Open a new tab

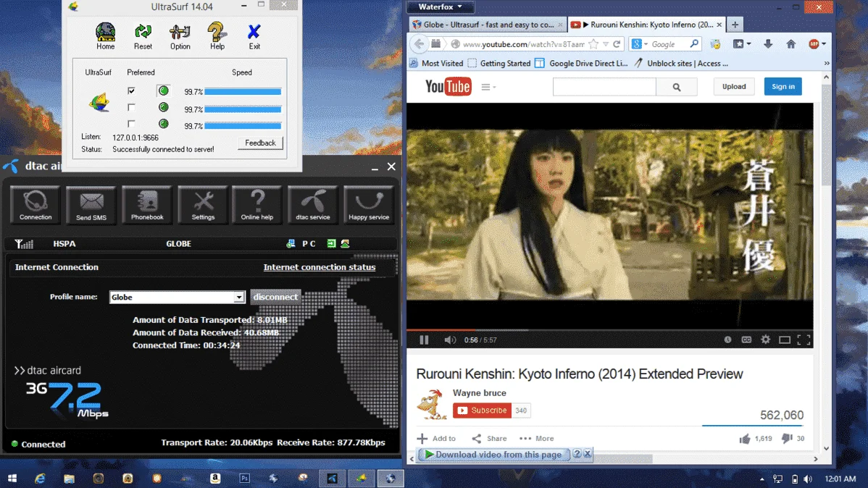click(735, 25)
